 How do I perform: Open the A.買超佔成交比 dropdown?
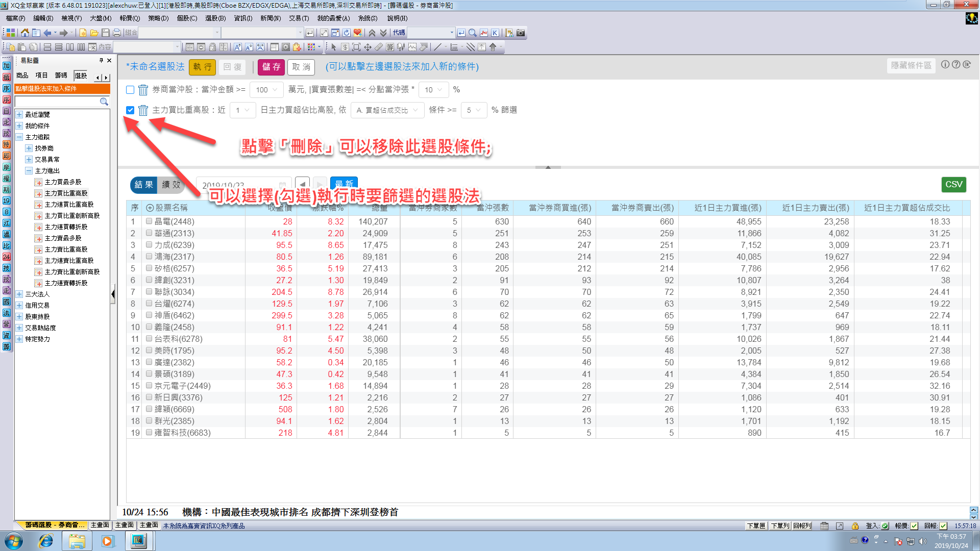387,110
